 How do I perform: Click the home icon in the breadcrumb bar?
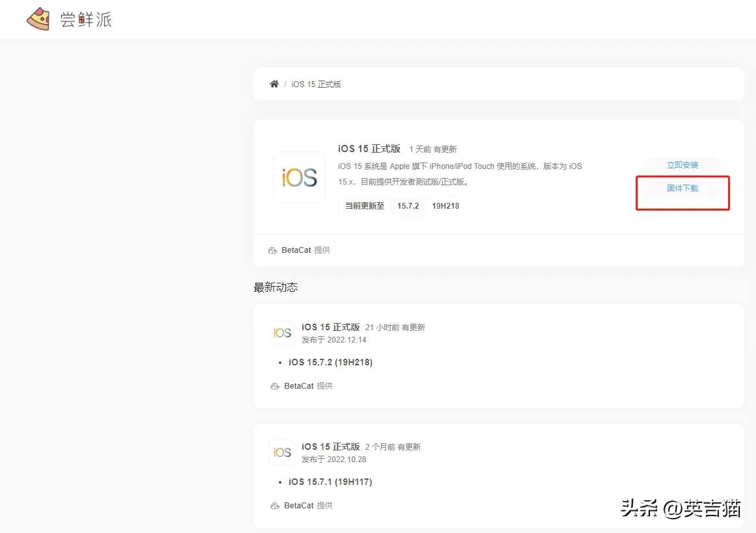coord(274,83)
